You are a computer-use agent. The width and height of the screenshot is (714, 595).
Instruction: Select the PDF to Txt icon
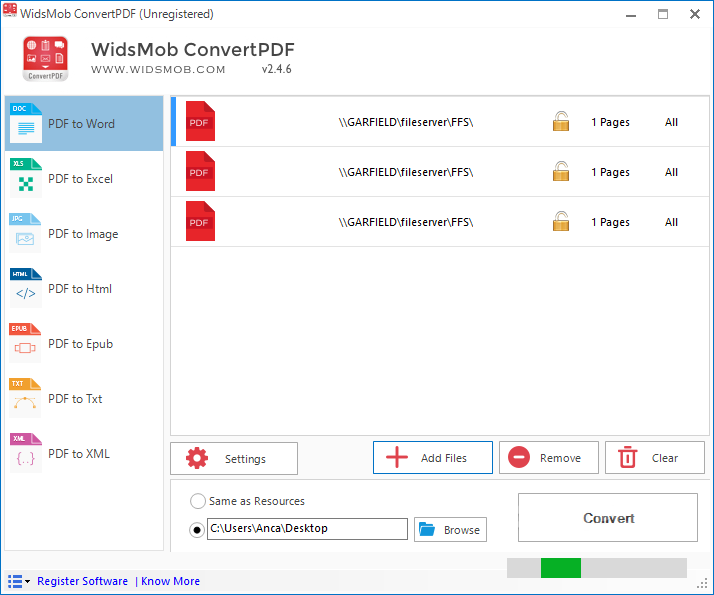tap(26, 398)
